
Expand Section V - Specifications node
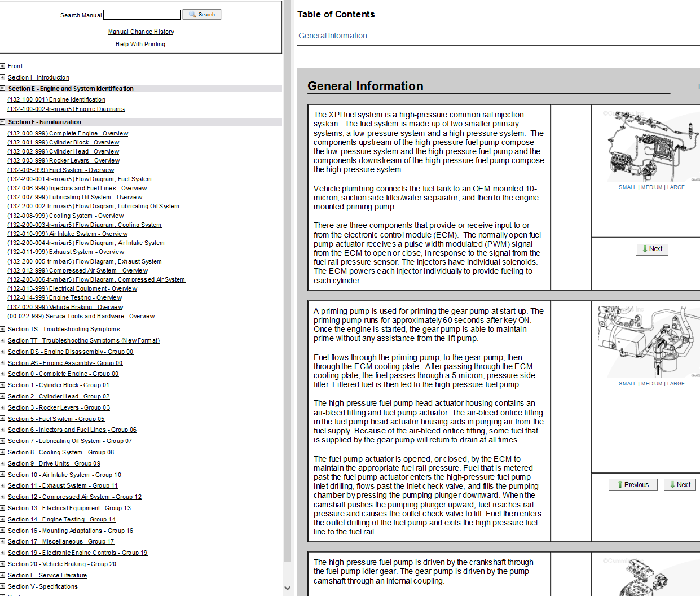coord(3,586)
